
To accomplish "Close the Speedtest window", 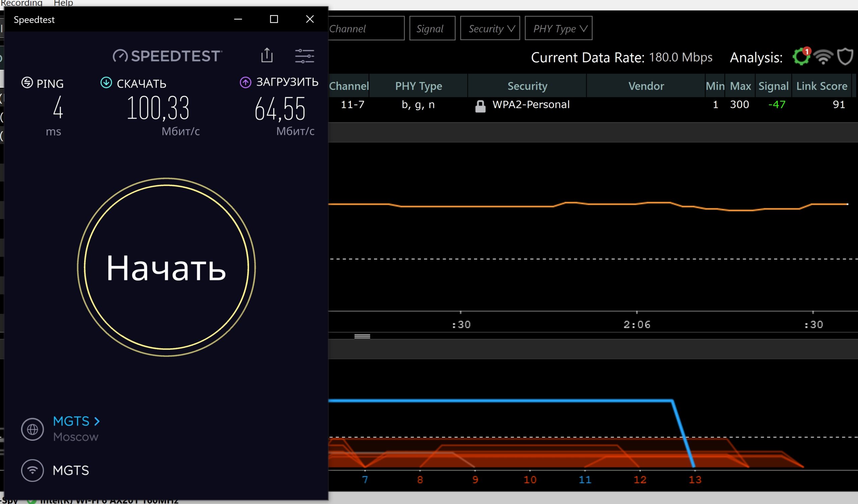I will tap(310, 19).
